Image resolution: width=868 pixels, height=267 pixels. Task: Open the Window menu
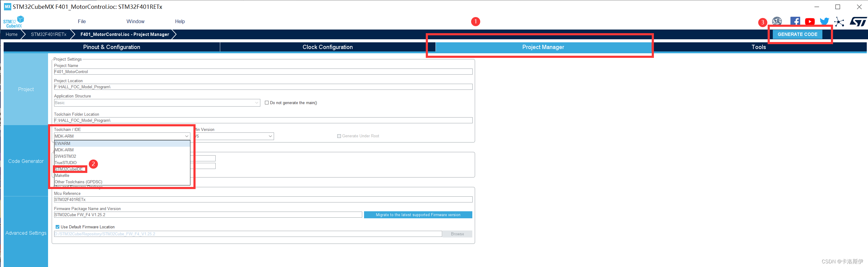pyautogui.click(x=135, y=22)
